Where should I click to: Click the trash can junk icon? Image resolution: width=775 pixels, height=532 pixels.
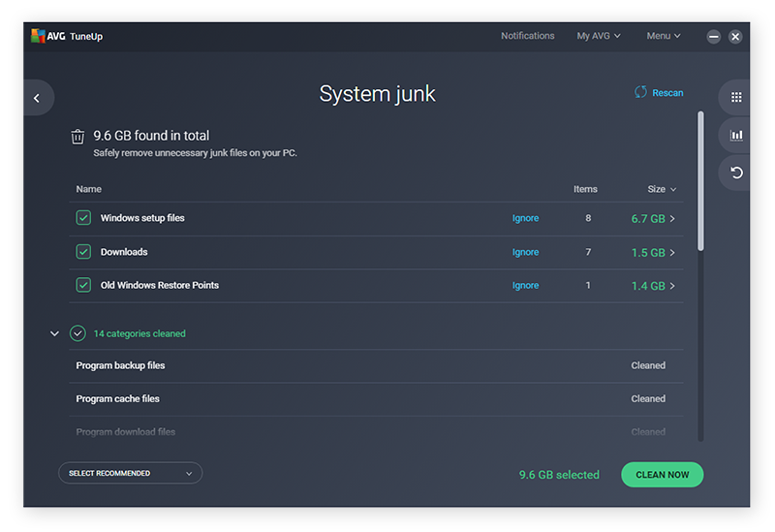77,137
